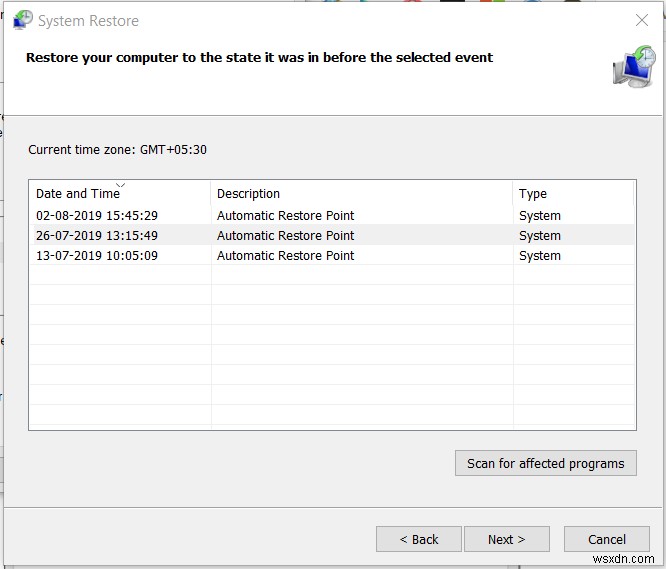Proceed with the Next button

tap(506, 539)
